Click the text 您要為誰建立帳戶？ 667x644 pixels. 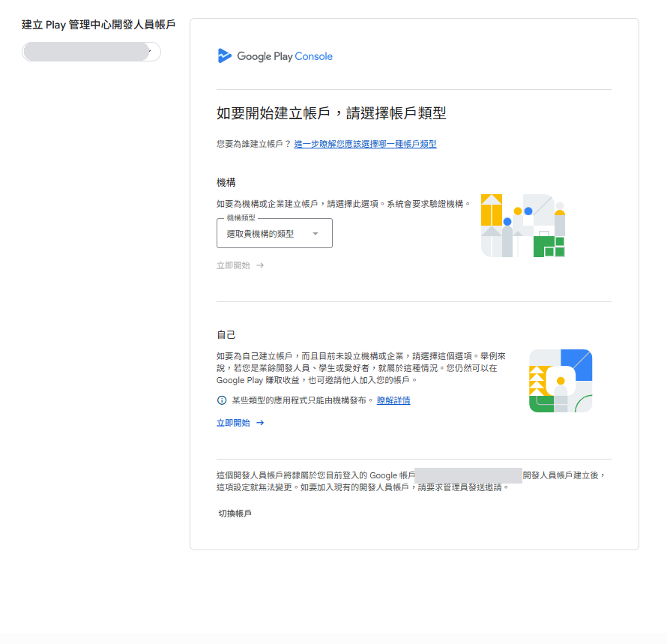(253, 144)
